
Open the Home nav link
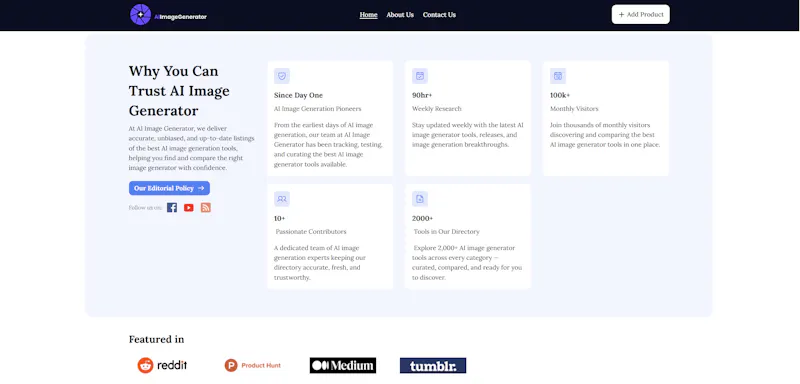pyautogui.click(x=368, y=15)
